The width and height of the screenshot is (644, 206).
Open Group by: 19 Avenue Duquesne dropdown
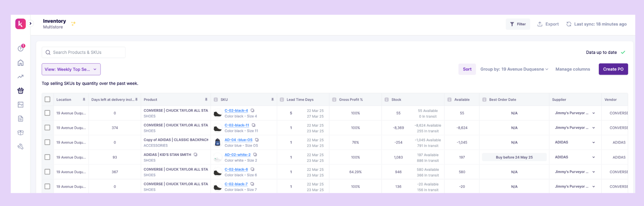click(x=514, y=69)
